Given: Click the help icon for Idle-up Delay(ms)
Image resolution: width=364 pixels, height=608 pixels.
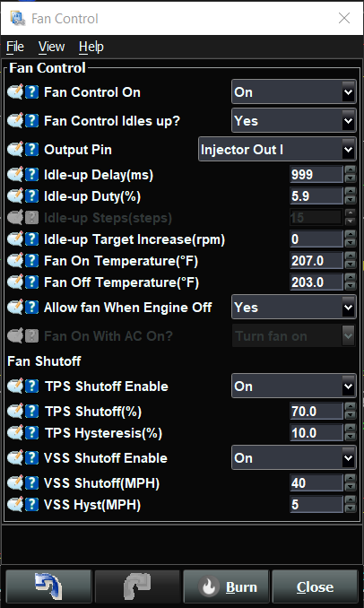Looking at the screenshot, I should click(x=32, y=175).
